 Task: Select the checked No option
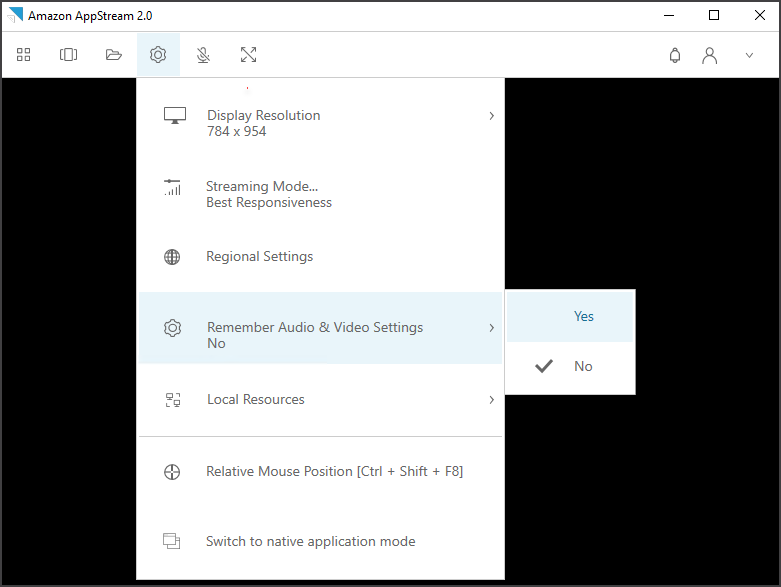[583, 366]
